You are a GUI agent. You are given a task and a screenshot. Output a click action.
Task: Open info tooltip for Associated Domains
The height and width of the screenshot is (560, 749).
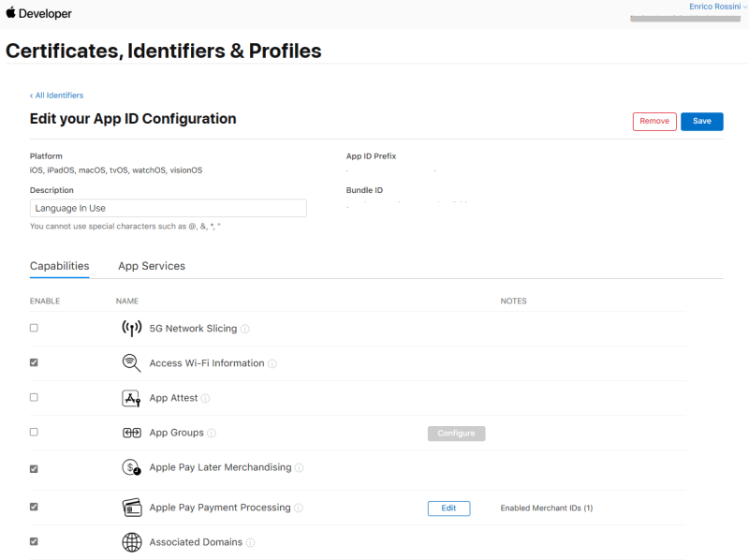250,542
